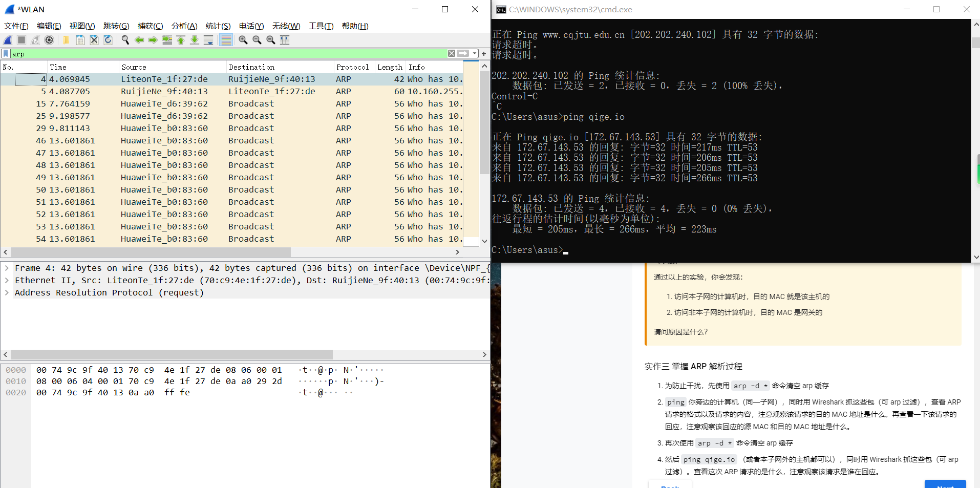Select packet 25 at time 9.198577
This screenshot has width=980, height=488.
[x=232, y=116]
